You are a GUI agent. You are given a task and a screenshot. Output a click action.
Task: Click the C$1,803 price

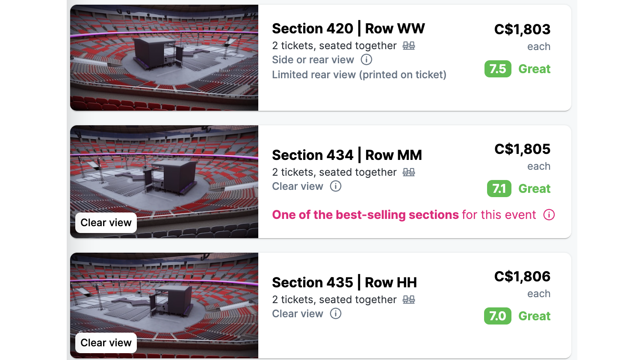[522, 29]
